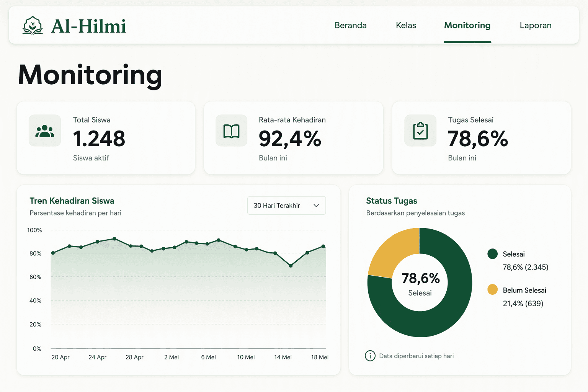Click the 6 Mei axis label
The image size is (588, 392).
point(209,357)
